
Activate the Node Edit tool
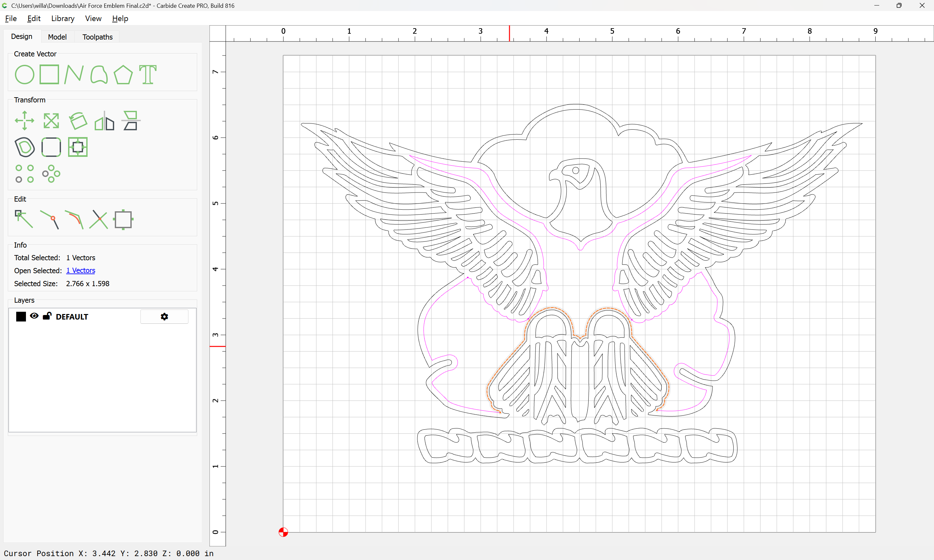(24, 219)
